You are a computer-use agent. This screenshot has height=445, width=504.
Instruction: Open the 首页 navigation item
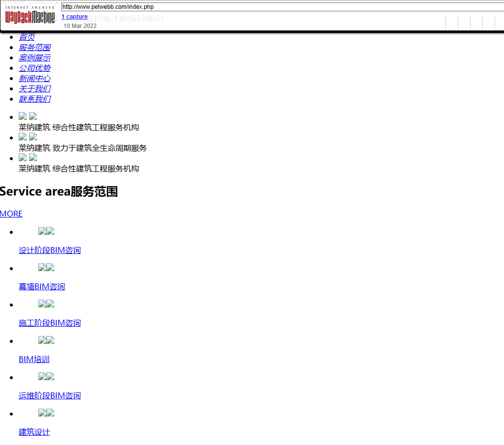point(27,37)
